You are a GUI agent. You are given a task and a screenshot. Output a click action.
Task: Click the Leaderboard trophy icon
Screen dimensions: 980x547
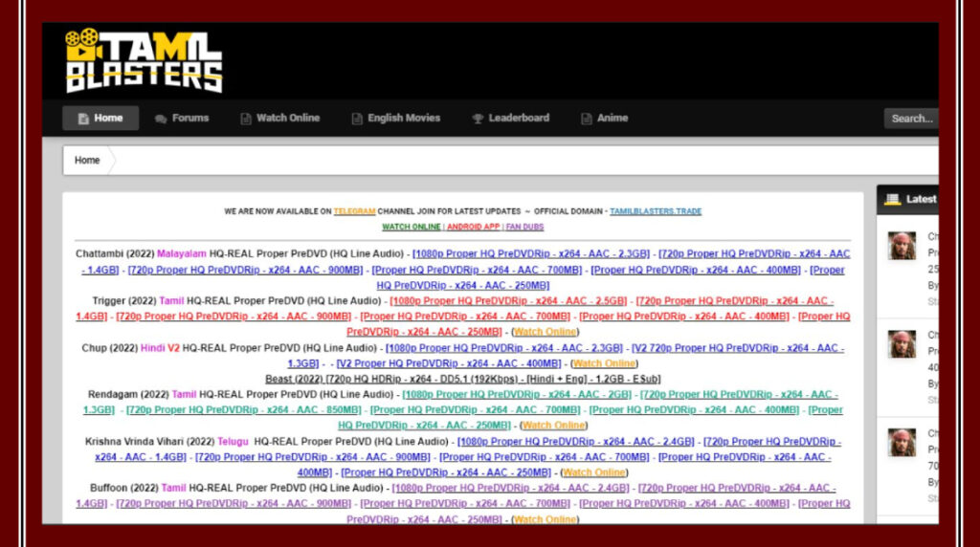pyautogui.click(x=479, y=119)
